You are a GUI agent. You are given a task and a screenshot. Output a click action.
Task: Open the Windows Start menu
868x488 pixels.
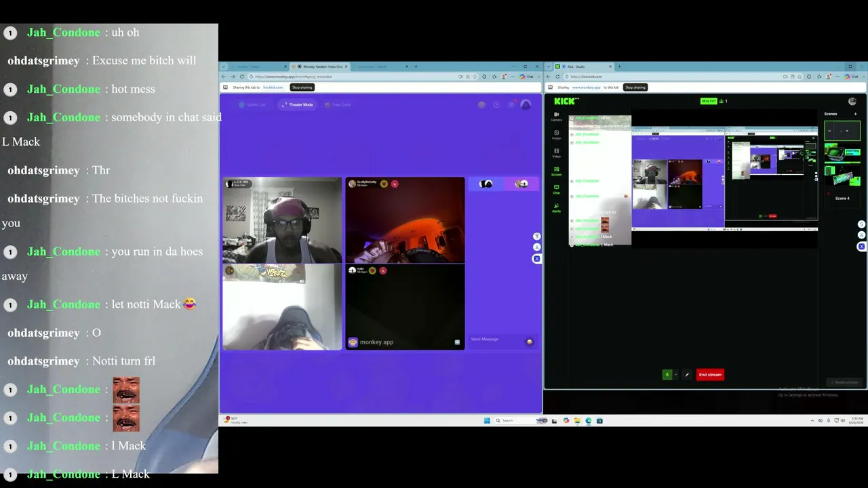pyautogui.click(x=487, y=421)
